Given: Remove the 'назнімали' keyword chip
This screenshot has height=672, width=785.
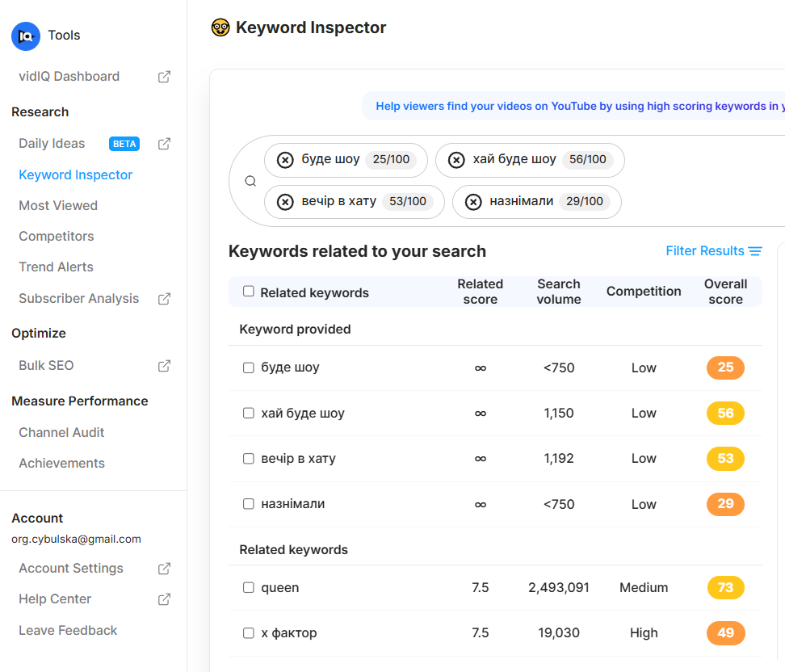Looking at the screenshot, I should [473, 202].
